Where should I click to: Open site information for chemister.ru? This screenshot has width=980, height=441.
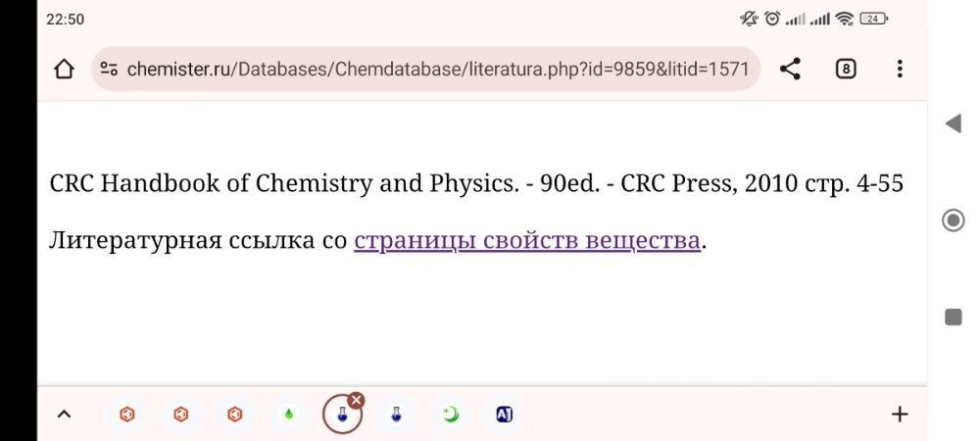pos(110,70)
